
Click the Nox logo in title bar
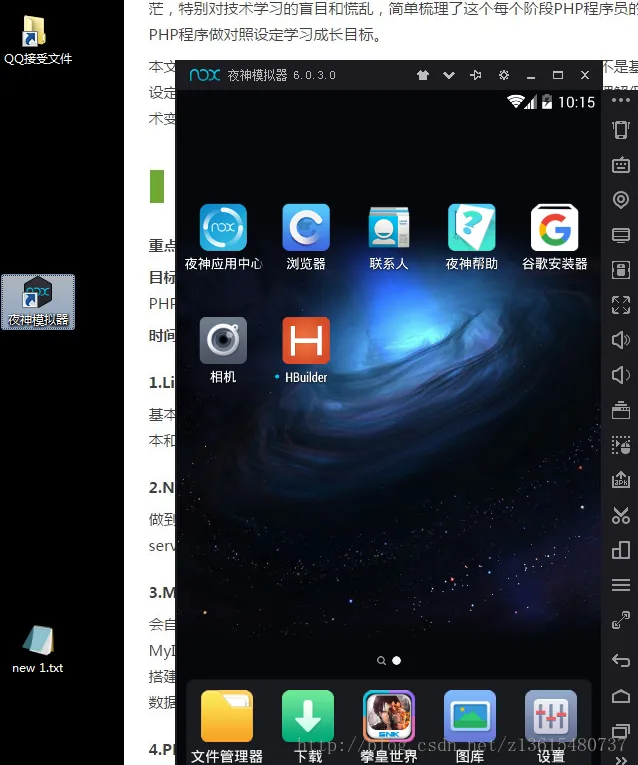click(204, 75)
